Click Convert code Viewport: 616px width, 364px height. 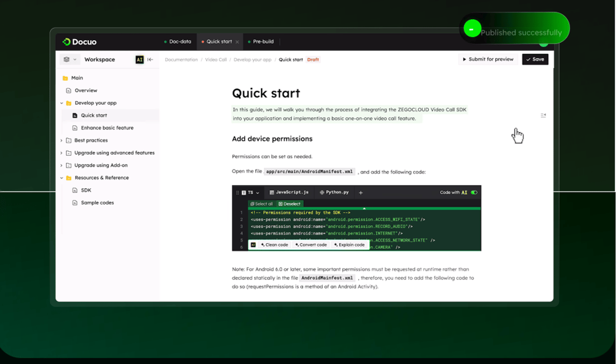click(x=311, y=245)
